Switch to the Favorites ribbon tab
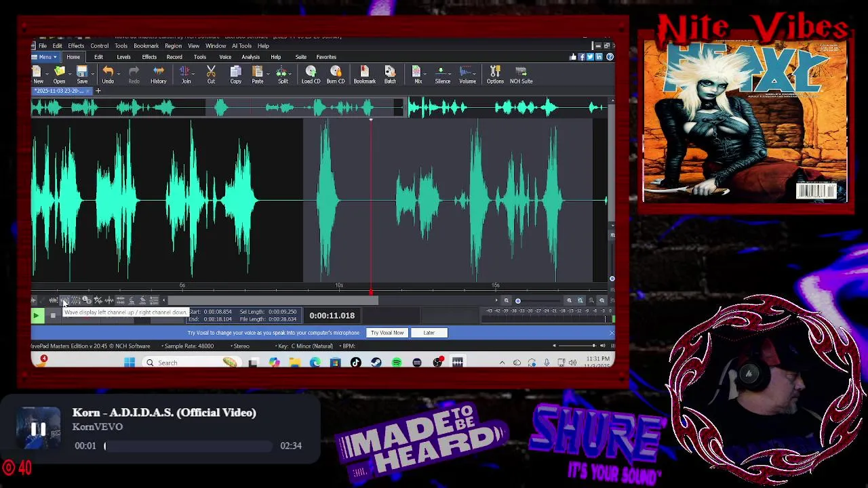868x488 pixels. click(x=326, y=57)
